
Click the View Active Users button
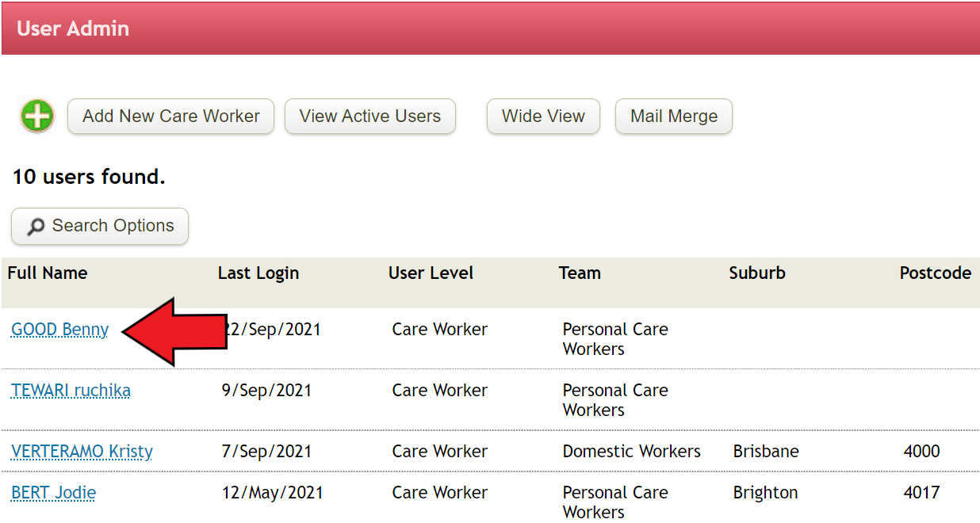369,116
